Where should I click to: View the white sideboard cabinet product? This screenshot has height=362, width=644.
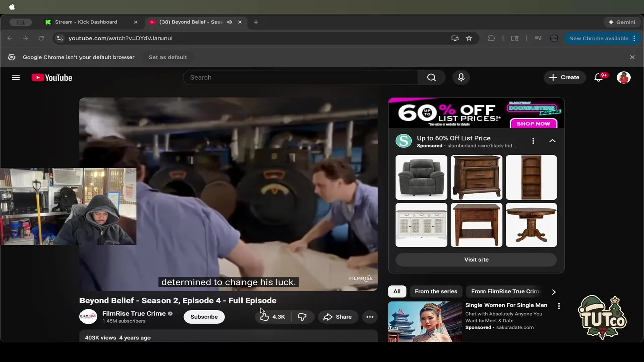point(421,225)
